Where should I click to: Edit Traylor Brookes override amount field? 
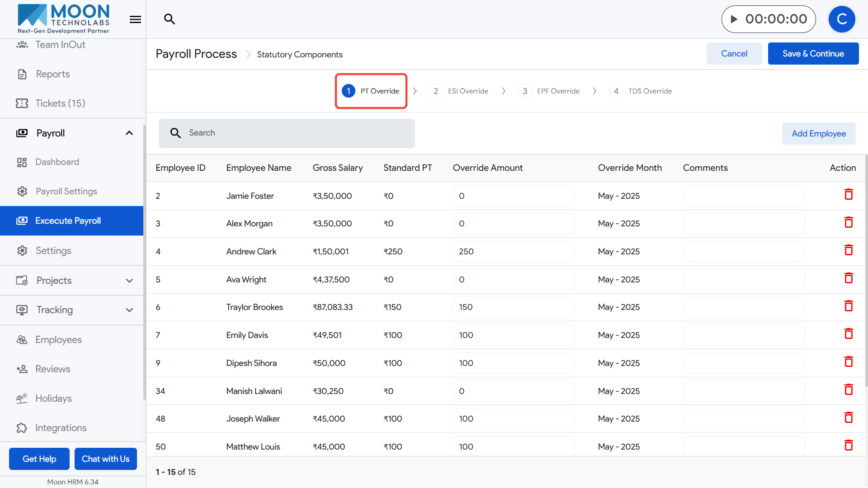(513, 307)
